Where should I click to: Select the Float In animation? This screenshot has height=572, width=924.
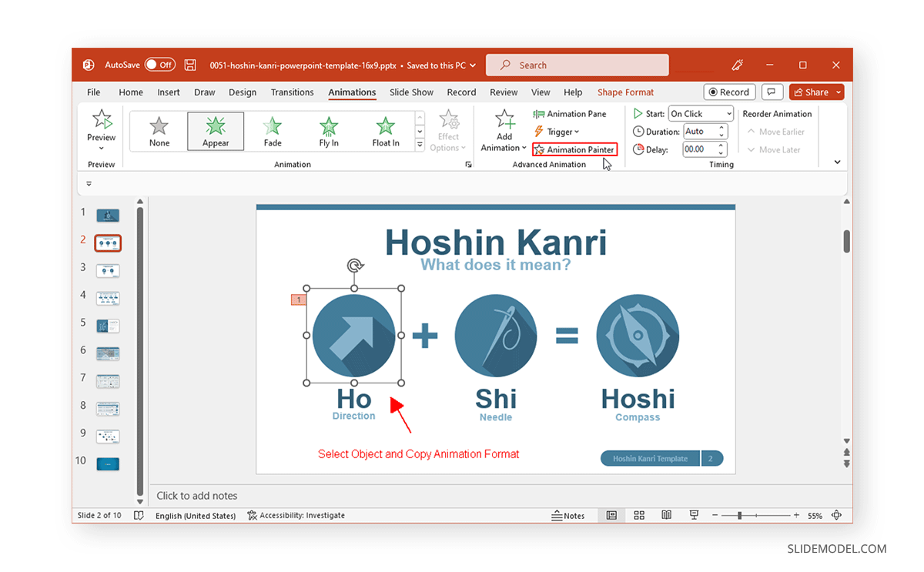click(385, 131)
